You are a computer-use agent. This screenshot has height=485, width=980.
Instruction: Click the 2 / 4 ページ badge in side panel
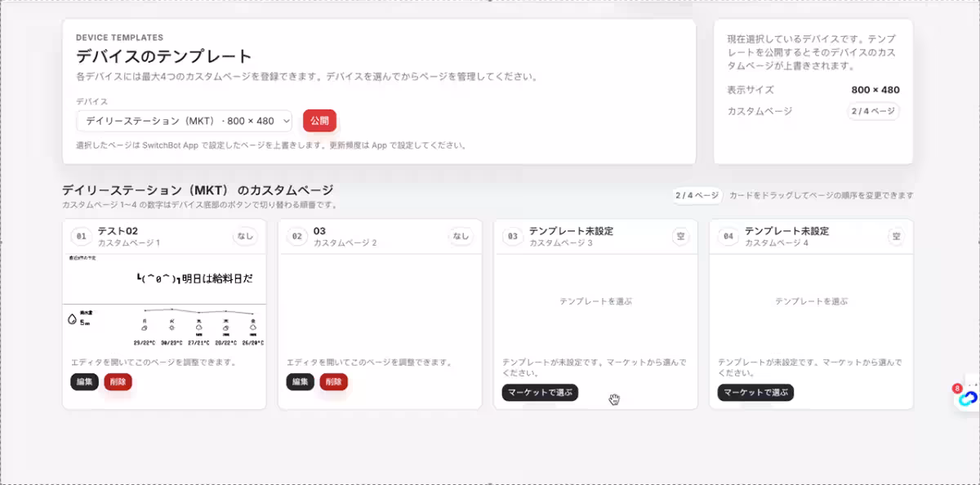(873, 111)
